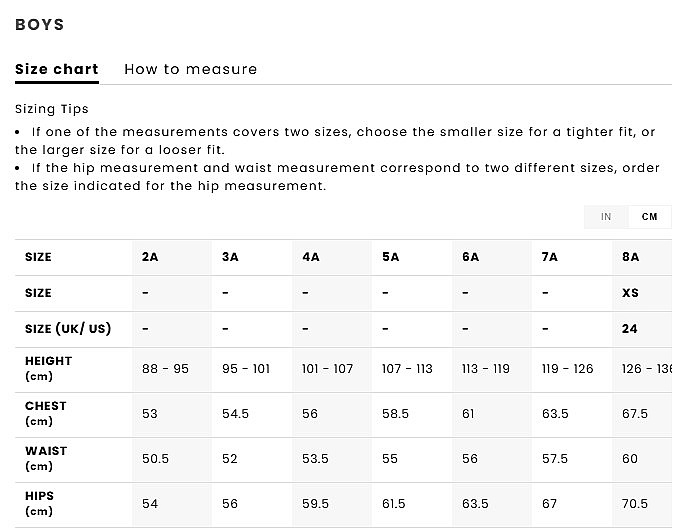Screen dimensions: 674x529
Task: Click the 3A size column header
Action: [230, 257]
